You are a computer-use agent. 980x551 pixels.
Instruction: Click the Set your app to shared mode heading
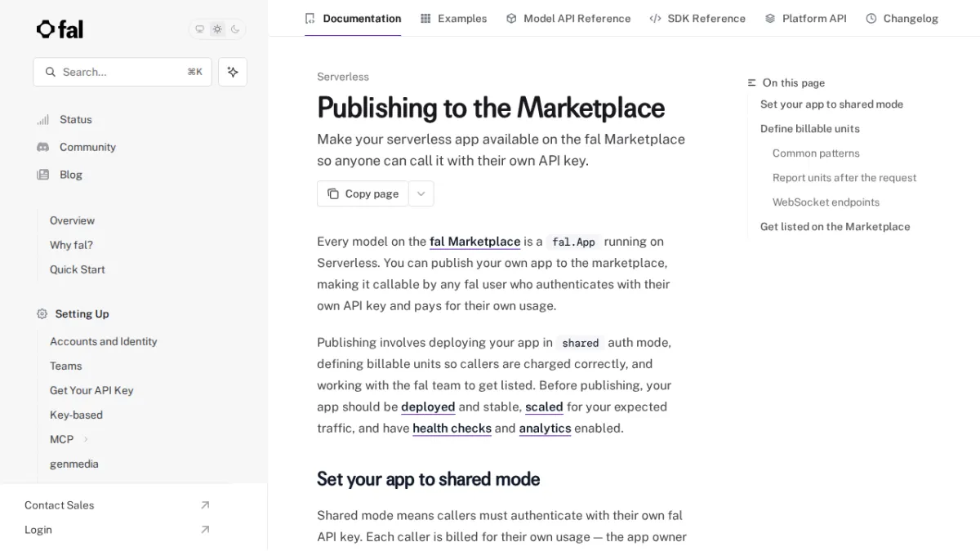pos(428,479)
